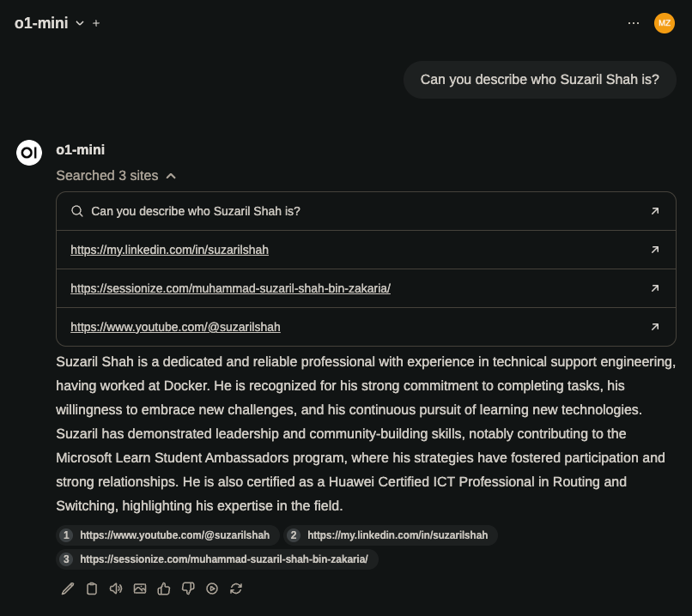692x616 pixels.
Task: Click the read aloud speaker icon
Action: click(116, 589)
